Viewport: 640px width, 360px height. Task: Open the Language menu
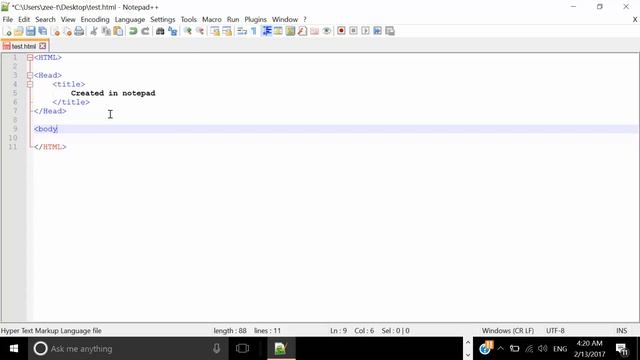coord(129,20)
